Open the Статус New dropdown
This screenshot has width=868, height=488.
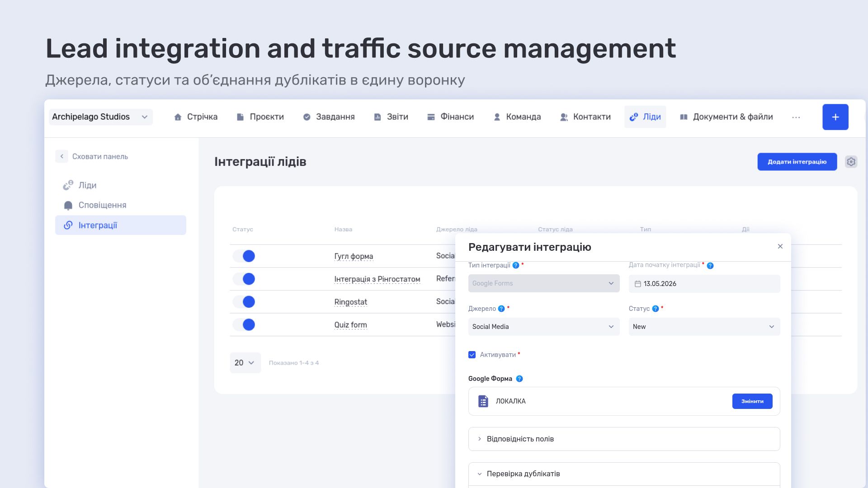pos(704,327)
